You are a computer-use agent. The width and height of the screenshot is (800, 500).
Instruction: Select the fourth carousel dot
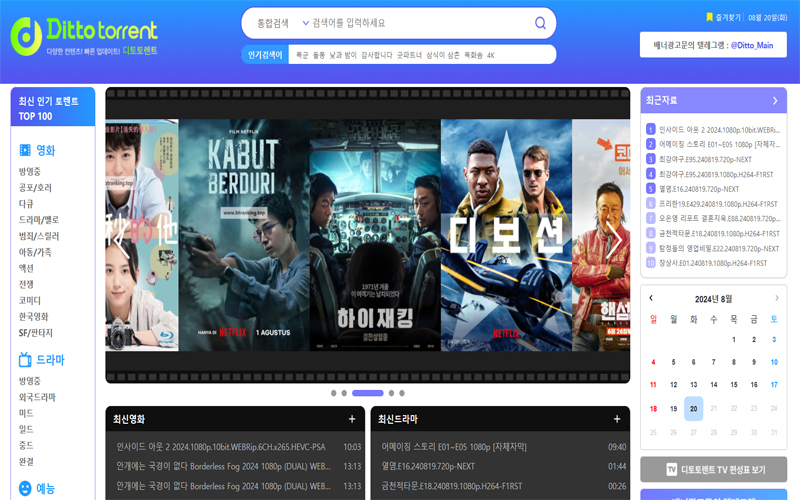click(391, 393)
